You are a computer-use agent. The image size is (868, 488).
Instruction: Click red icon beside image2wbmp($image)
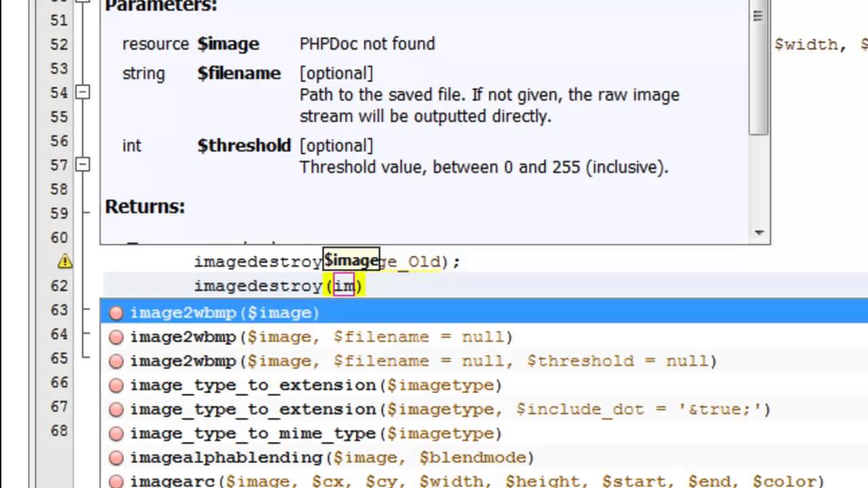click(116, 312)
